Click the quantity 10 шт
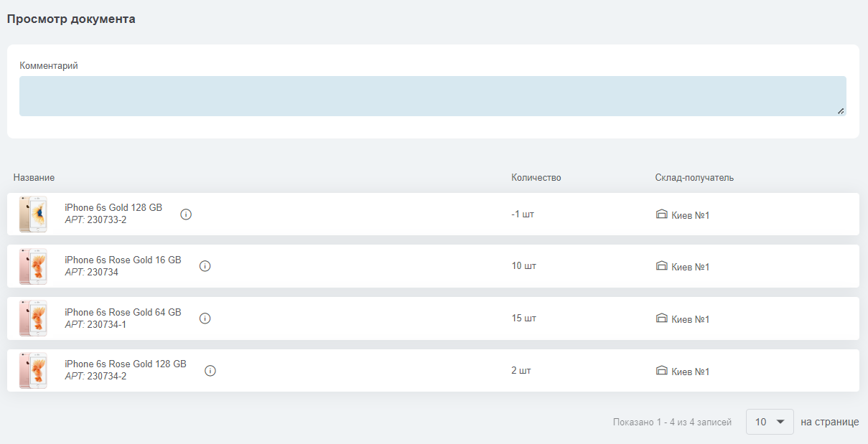 524,266
